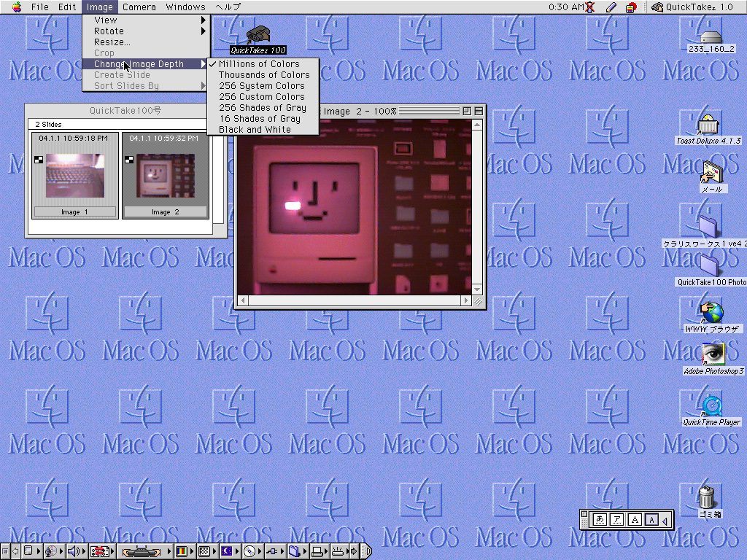Select the メール mail alias icon
Viewport: 747px width, 560px height.
click(712, 171)
